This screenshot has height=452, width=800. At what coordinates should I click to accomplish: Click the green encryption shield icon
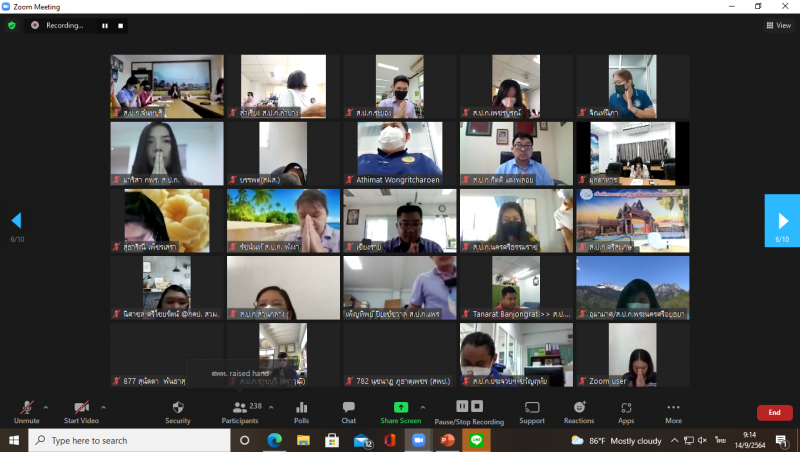pyautogui.click(x=12, y=25)
